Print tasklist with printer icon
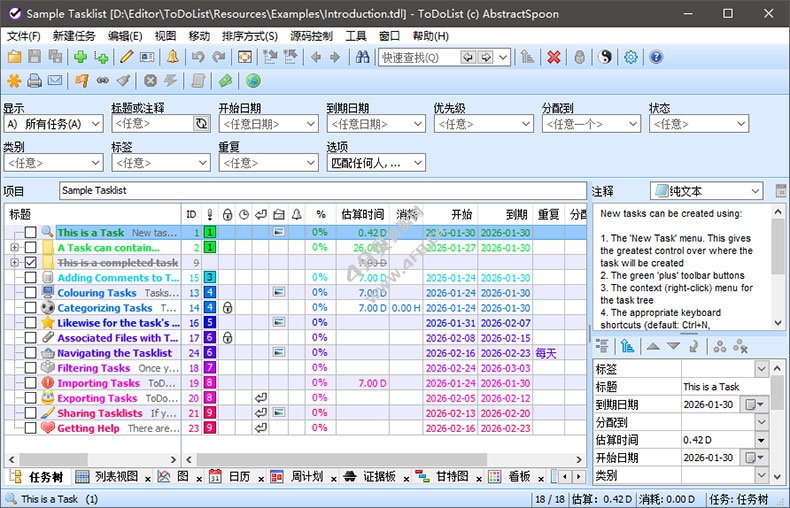Screen dimensions: 790x508 tap(35, 81)
